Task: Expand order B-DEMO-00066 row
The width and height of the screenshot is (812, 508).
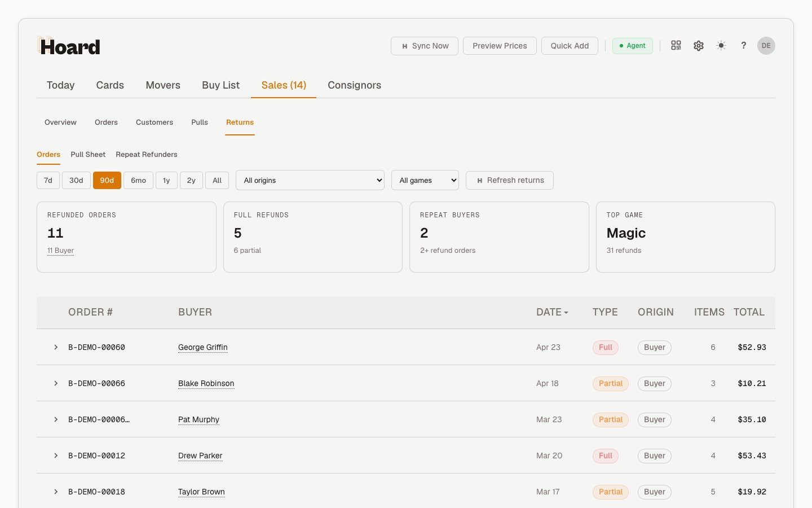Action: coord(56,383)
